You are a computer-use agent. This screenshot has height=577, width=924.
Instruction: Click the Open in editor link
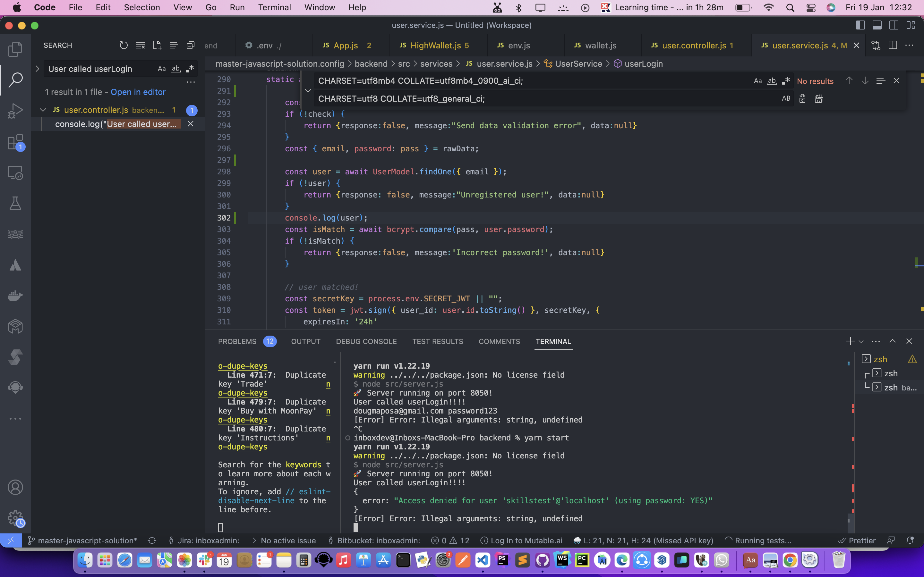(138, 92)
